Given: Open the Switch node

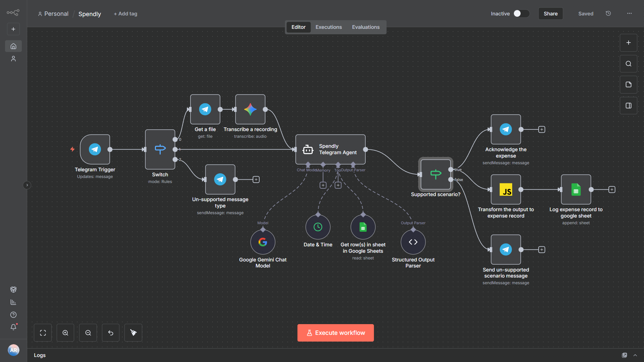Looking at the screenshot, I should click(160, 149).
